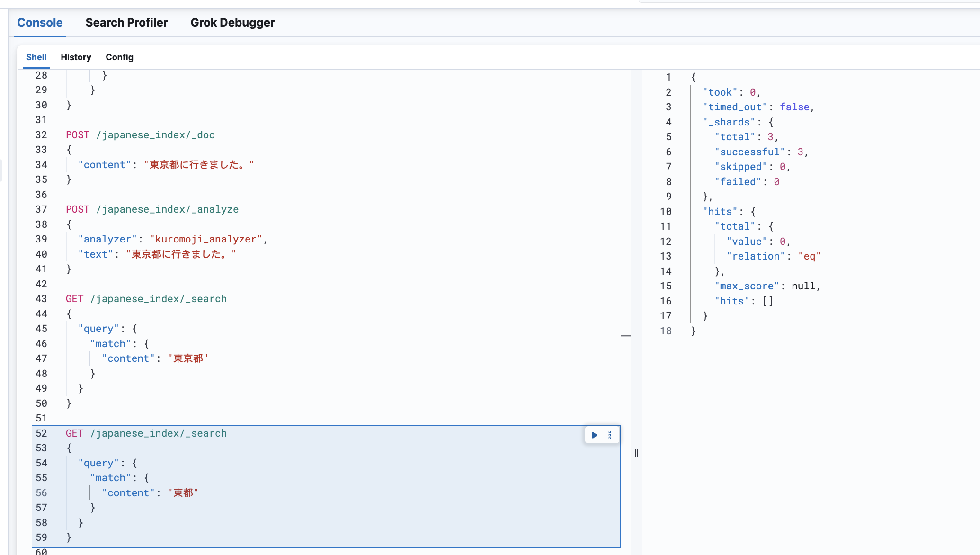
Task: Click the "kuromoji_analyzer" value in the editor
Action: click(206, 239)
